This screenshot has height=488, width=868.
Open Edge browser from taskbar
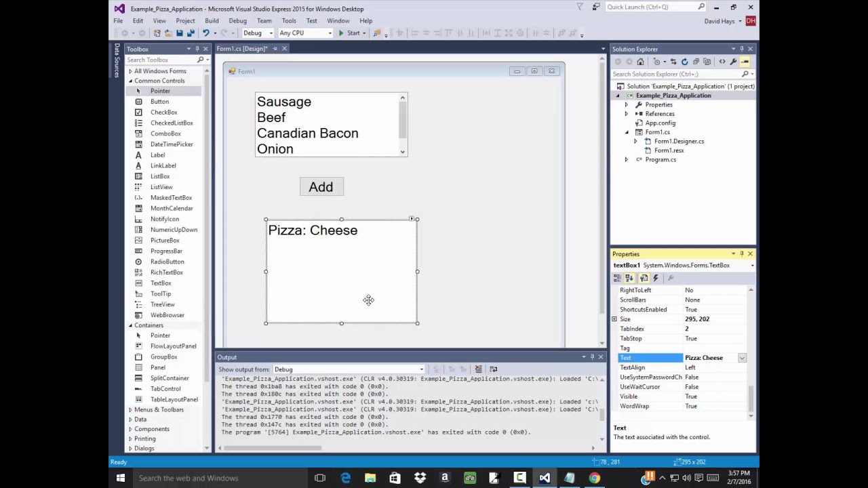(346, 478)
